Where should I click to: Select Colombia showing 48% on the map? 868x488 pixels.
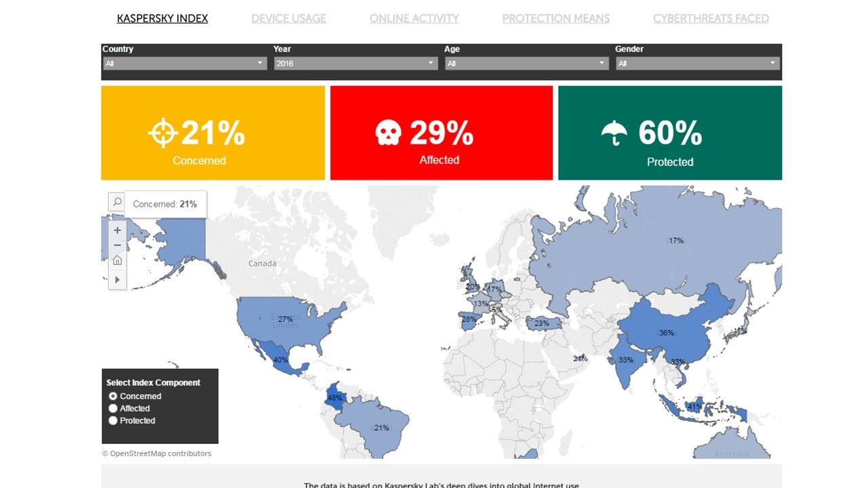335,398
